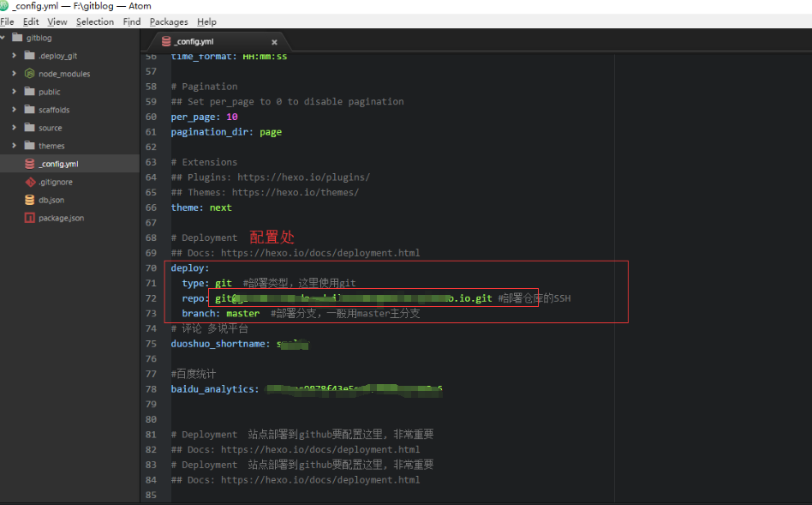The image size is (812, 505).
Task: Select the .deploy_git folder name
Action: [58, 56]
